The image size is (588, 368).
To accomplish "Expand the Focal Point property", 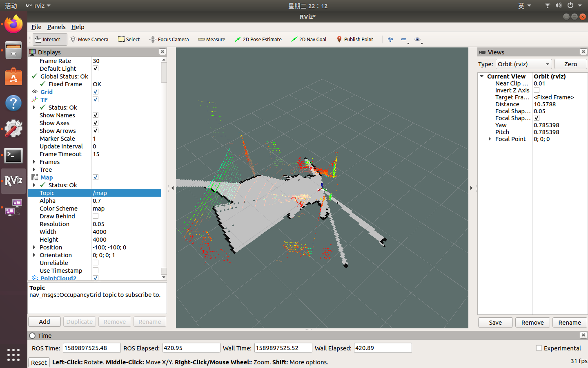I will coord(490,139).
